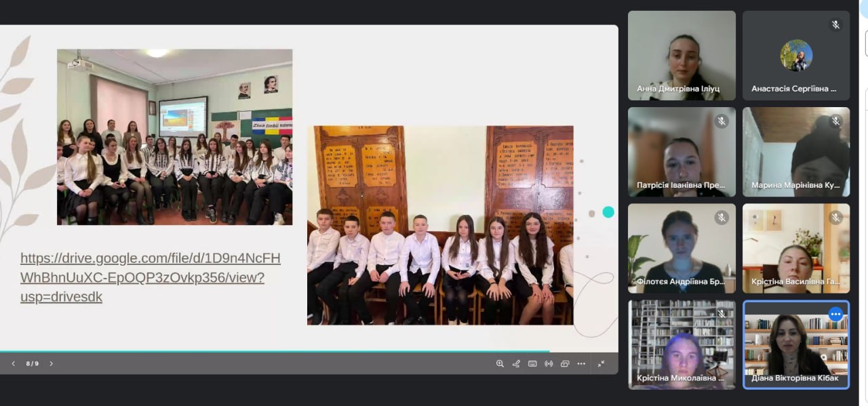Select Філотея Андріївна video tile
This screenshot has width=868, height=406.
click(x=682, y=248)
